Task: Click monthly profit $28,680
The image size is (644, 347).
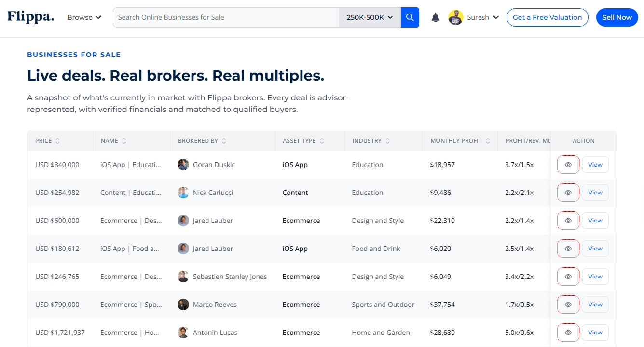Action: pos(442,333)
